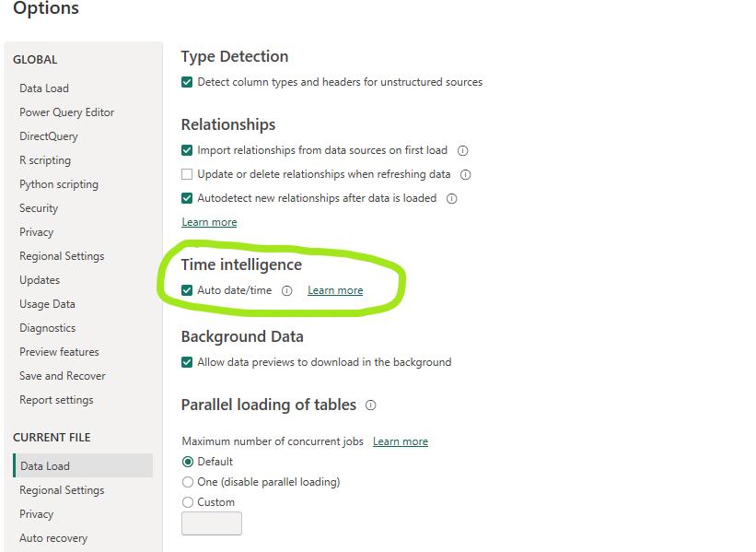
Task: Click the CURRENT FILE section header
Action: pyautogui.click(x=52, y=438)
